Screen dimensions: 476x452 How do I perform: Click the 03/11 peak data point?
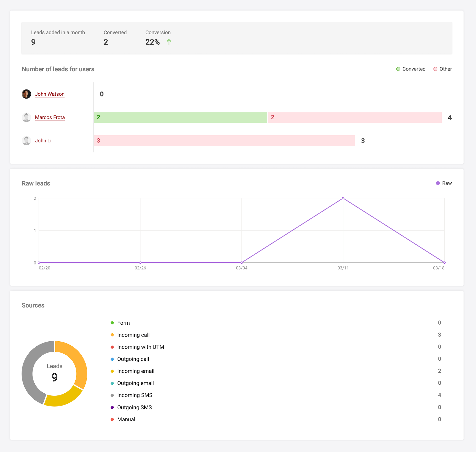343,198
